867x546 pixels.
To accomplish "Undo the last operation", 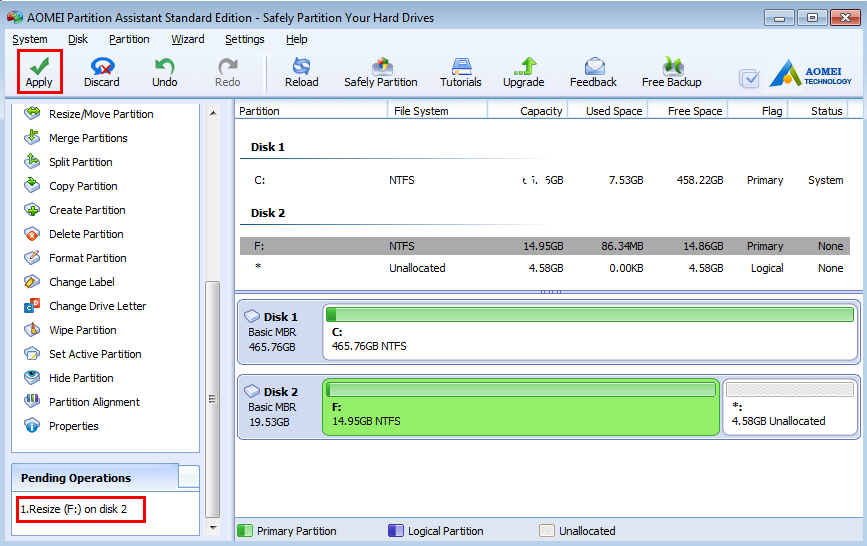I will click(x=164, y=72).
